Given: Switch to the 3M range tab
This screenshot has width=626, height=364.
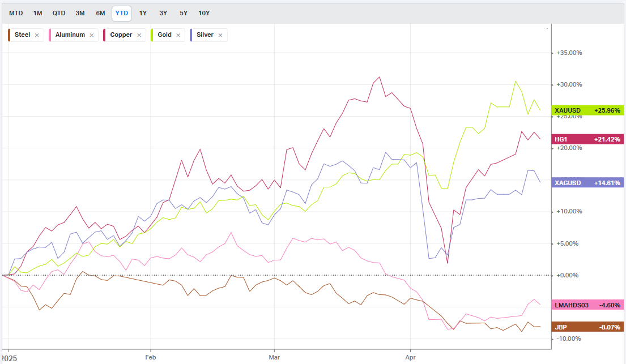Looking at the screenshot, I should tap(80, 13).
